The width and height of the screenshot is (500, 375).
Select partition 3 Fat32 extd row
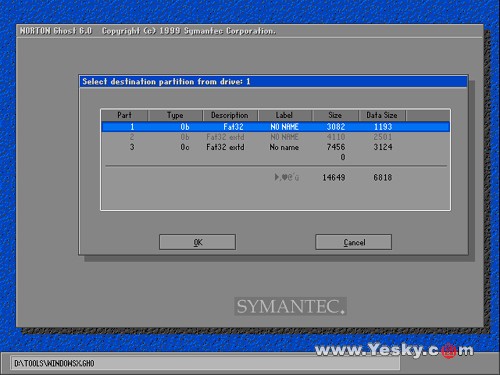[276, 147]
